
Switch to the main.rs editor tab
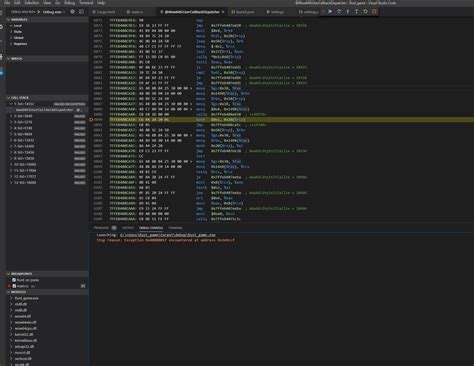click(135, 12)
